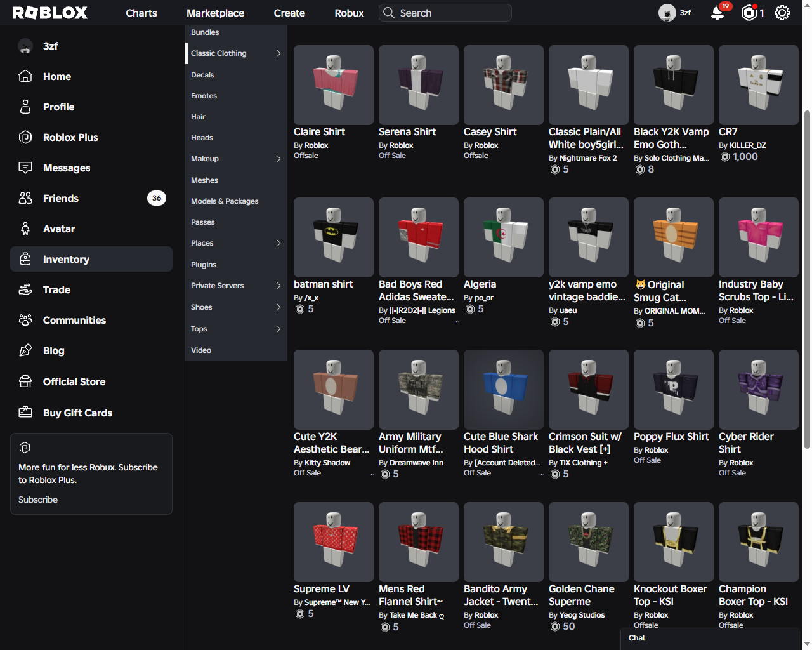Open the Crimson Suit thumbnail
Image resolution: width=812 pixels, height=650 pixels.
(x=589, y=390)
